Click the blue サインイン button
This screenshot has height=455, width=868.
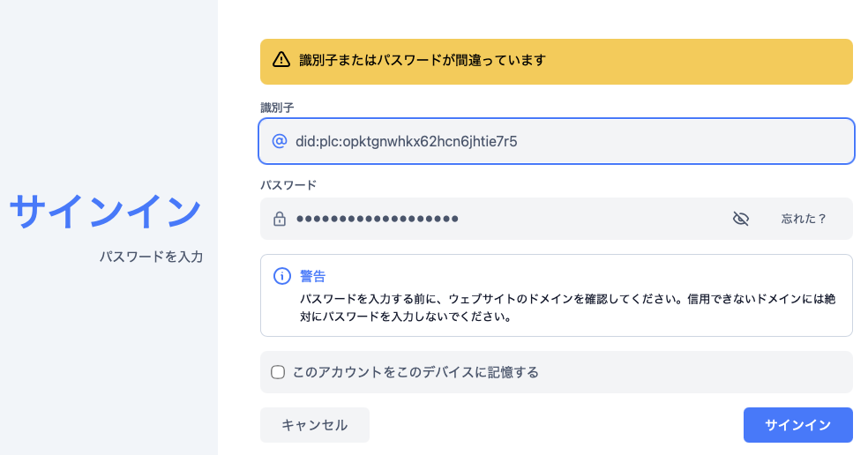tap(797, 425)
